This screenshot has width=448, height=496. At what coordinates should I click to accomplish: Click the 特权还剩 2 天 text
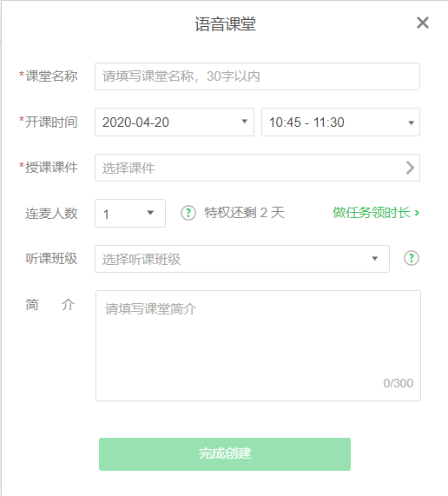244,213
